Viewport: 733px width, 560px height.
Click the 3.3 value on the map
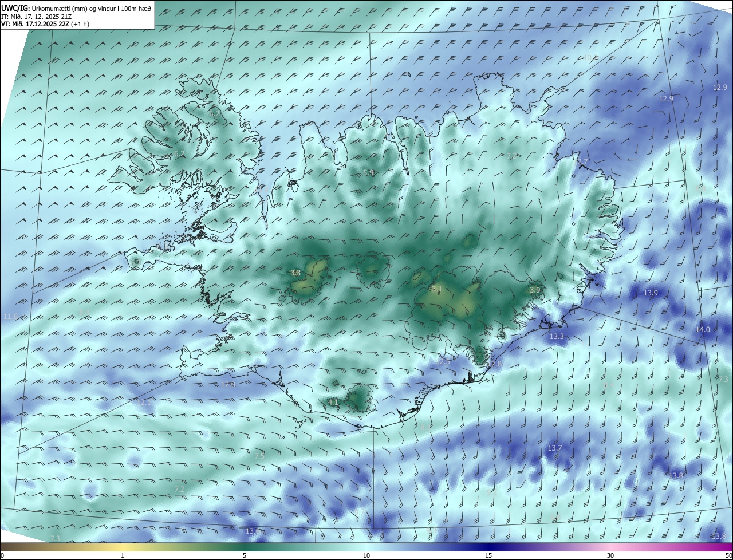[x=295, y=273]
